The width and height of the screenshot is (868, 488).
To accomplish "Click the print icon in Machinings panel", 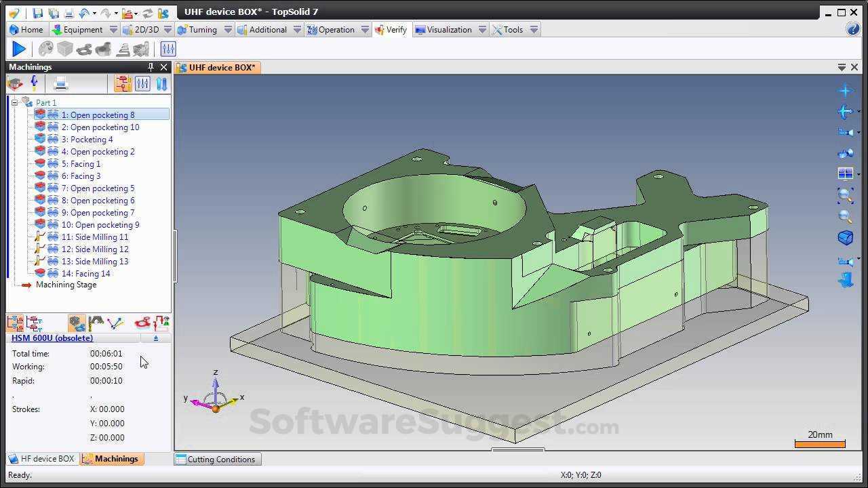I will click(59, 83).
